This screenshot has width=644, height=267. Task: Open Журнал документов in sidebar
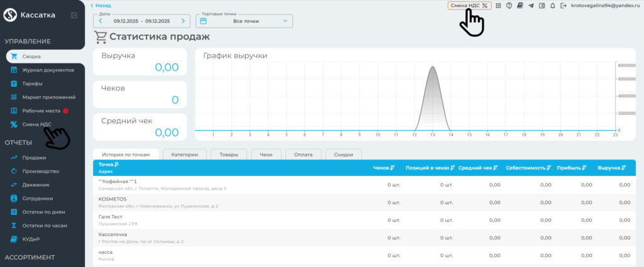[x=48, y=70]
